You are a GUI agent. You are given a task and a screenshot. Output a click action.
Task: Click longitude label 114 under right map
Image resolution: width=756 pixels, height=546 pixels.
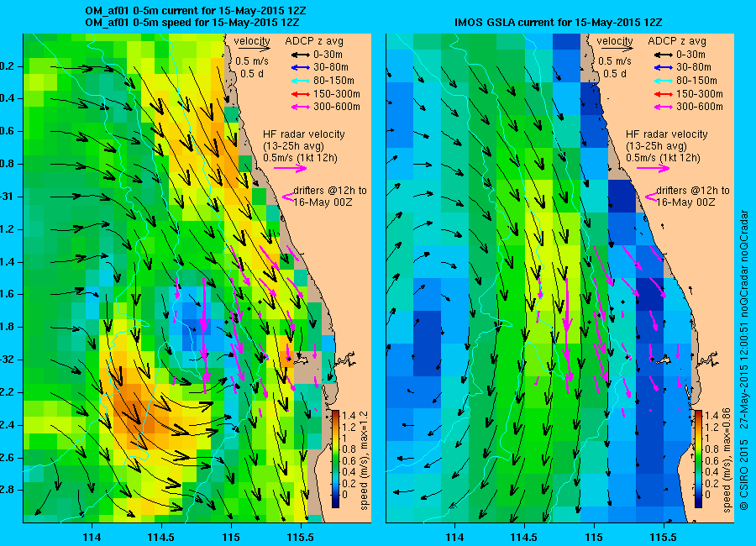tap(454, 538)
